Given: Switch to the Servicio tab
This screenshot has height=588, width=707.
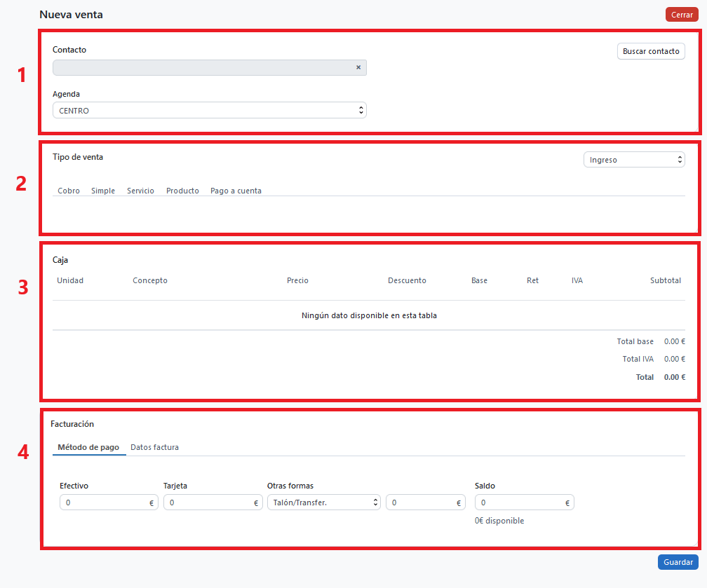Looking at the screenshot, I should (x=140, y=191).
